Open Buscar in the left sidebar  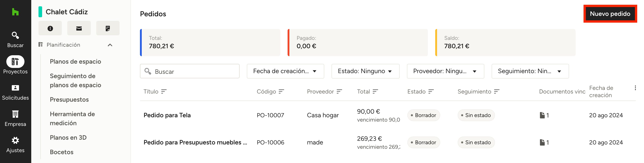point(15,39)
